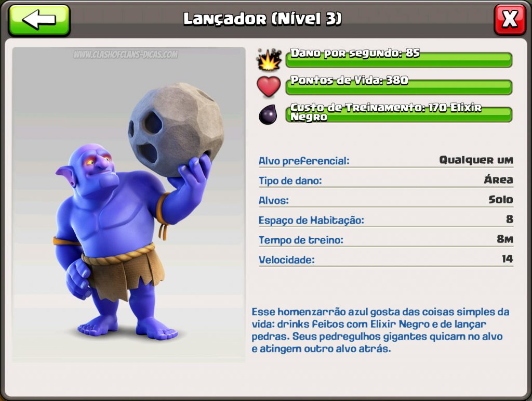This screenshot has height=401, width=532.
Task: Close the Lançador info window
Action: 510,19
